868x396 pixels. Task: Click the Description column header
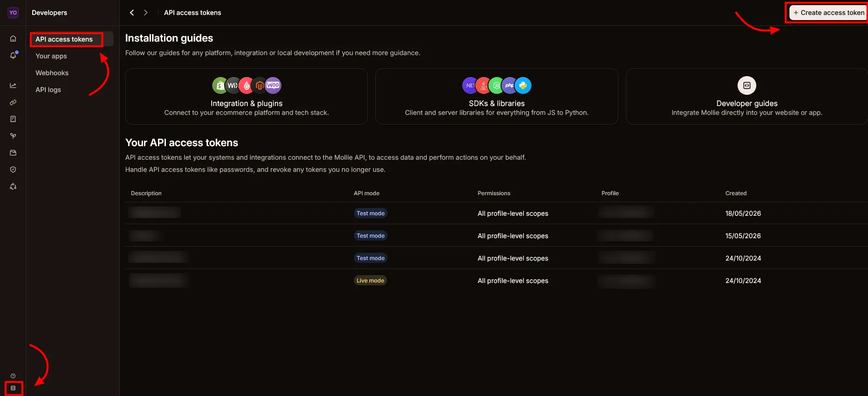click(146, 193)
